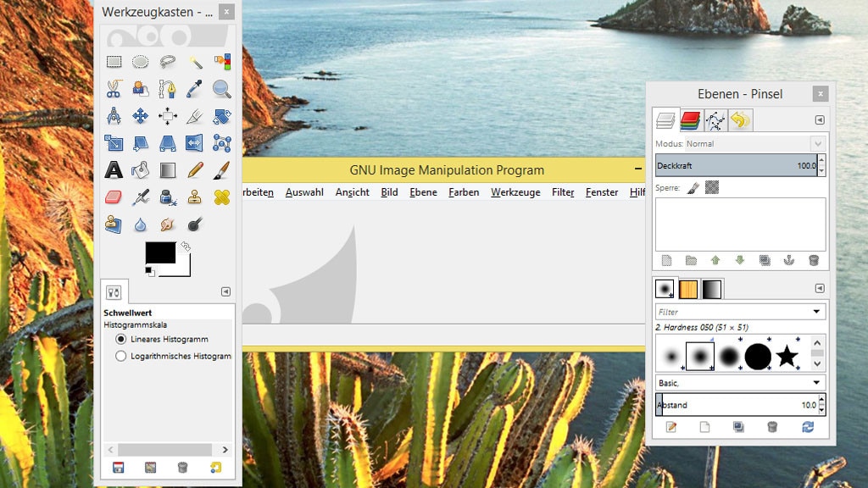
Task: Choose Logarithmisches Histogramm radio option
Action: (x=120, y=356)
